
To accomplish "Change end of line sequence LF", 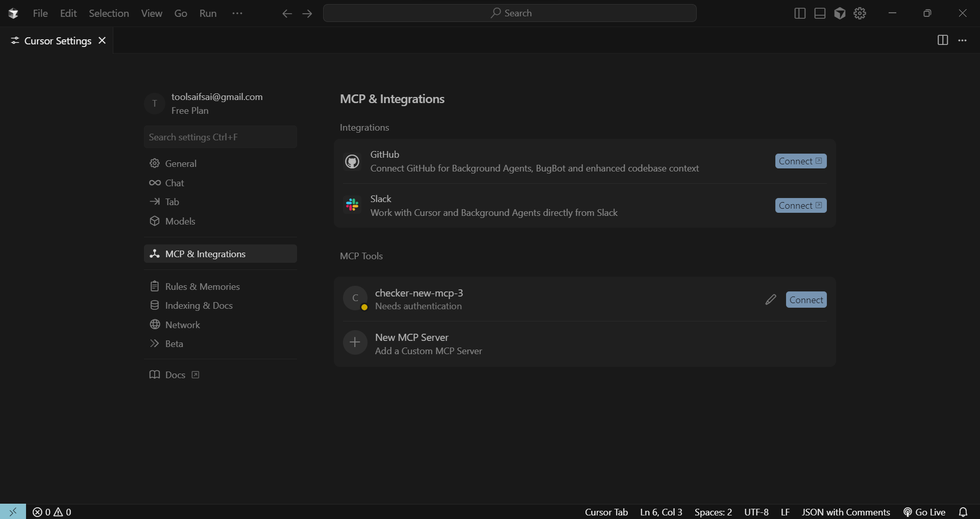I will tap(785, 512).
